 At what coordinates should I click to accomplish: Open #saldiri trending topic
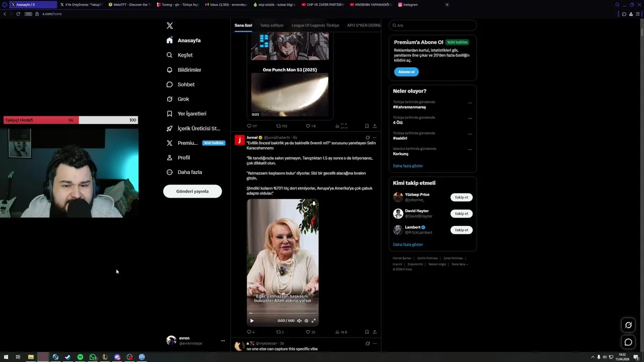pos(400,138)
